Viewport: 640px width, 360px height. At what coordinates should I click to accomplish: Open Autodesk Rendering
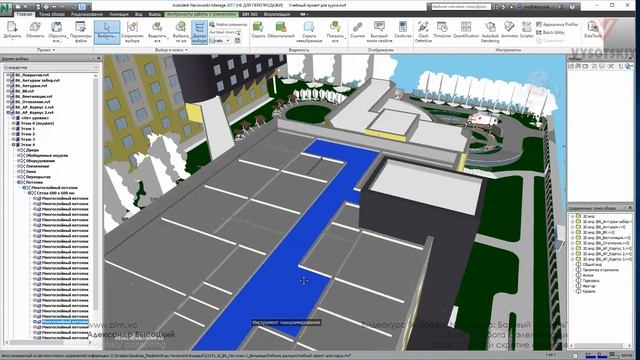[490, 32]
